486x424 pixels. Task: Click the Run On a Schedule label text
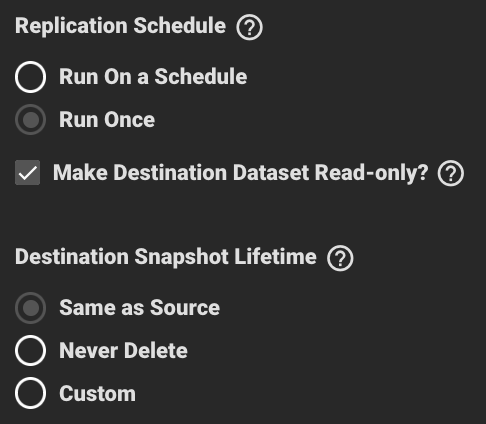pyautogui.click(x=153, y=77)
